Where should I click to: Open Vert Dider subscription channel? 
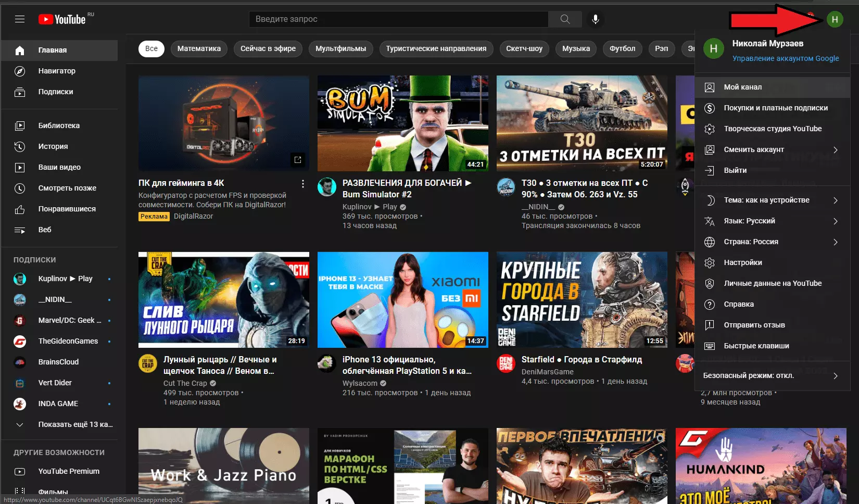(x=59, y=383)
